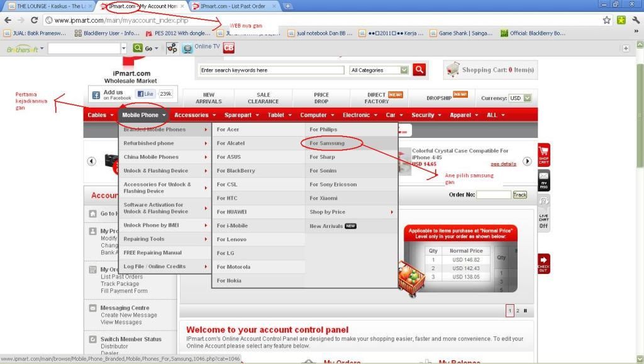
Task: Expand the Go button dropdown arrow
Action: (x=157, y=48)
